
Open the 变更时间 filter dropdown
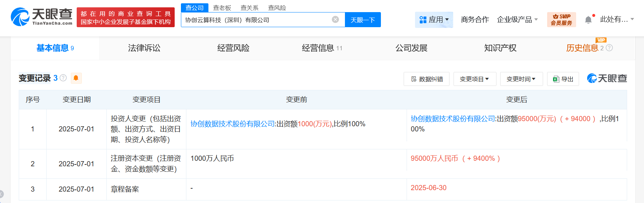click(x=521, y=79)
